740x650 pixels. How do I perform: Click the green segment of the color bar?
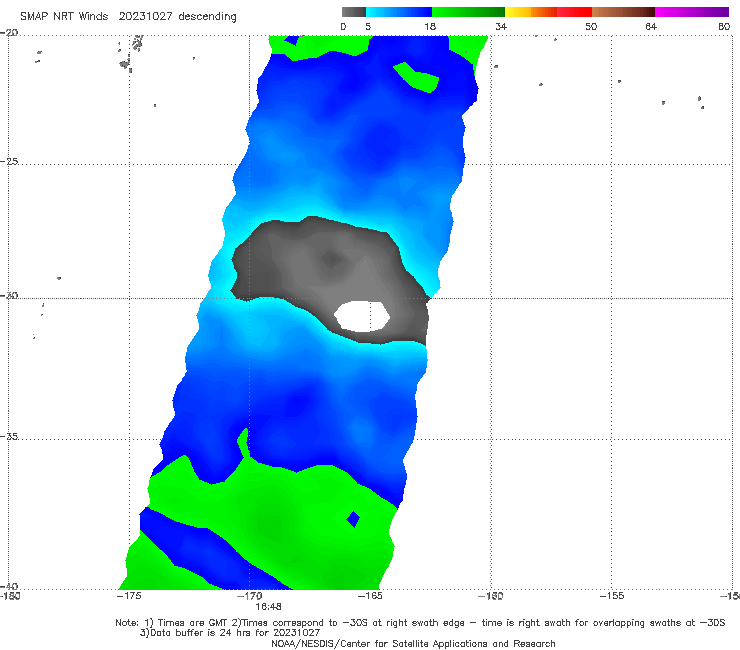coord(468,12)
